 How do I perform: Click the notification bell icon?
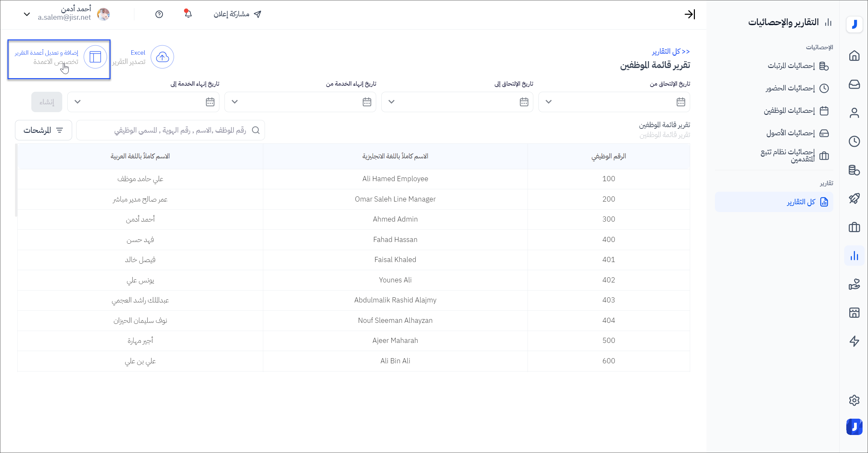[x=188, y=14]
